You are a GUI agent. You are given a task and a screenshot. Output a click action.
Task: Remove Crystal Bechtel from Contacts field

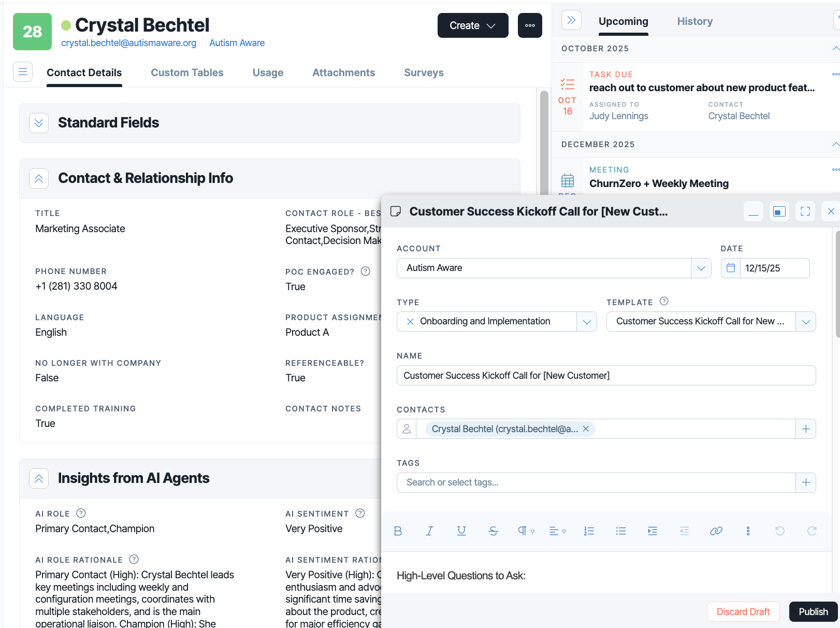click(586, 429)
